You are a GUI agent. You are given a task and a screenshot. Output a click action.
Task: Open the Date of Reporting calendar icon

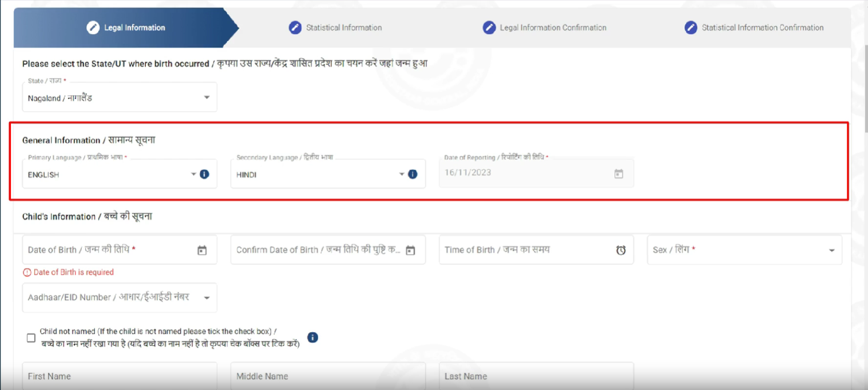click(x=619, y=174)
